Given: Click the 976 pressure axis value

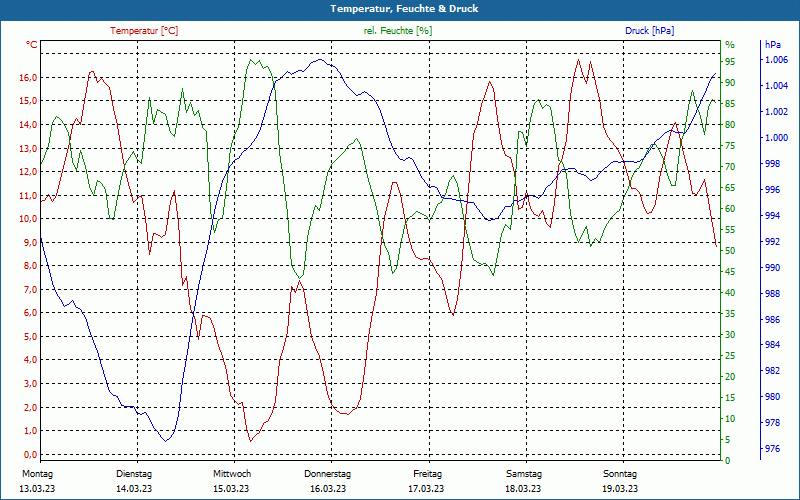Looking at the screenshot, I should [x=771, y=449].
